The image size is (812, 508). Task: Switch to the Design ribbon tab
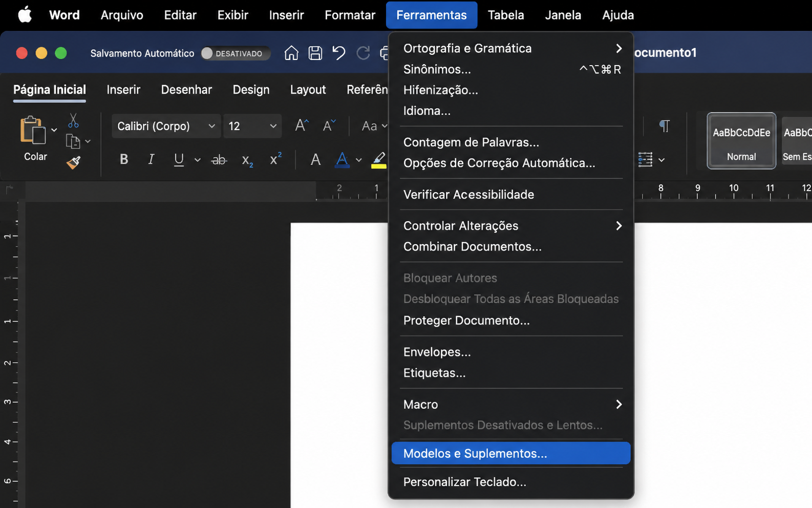click(x=251, y=90)
